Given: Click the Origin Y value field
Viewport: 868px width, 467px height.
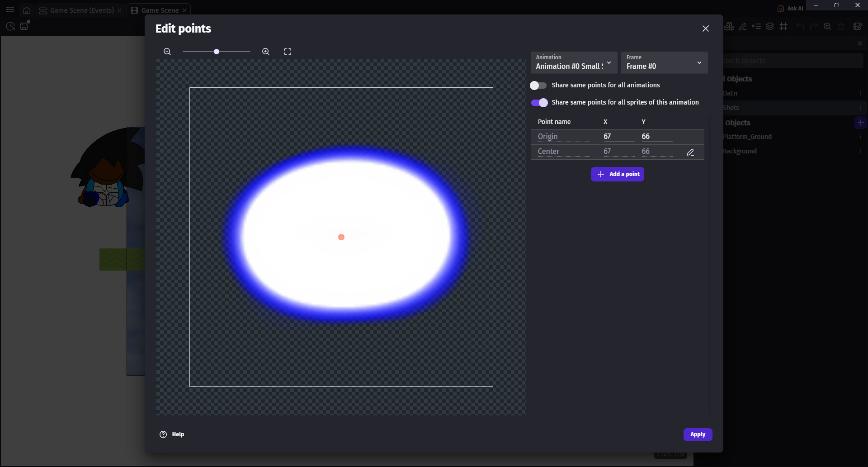Looking at the screenshot, I should 656,137.
